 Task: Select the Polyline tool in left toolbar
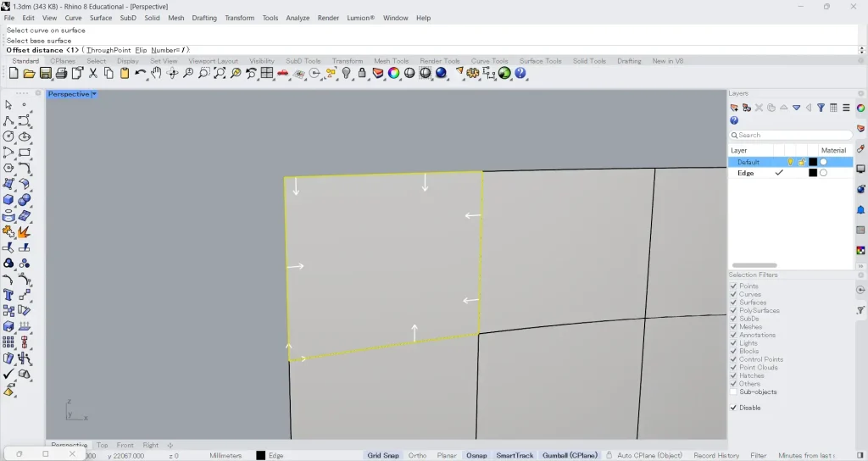8,120
